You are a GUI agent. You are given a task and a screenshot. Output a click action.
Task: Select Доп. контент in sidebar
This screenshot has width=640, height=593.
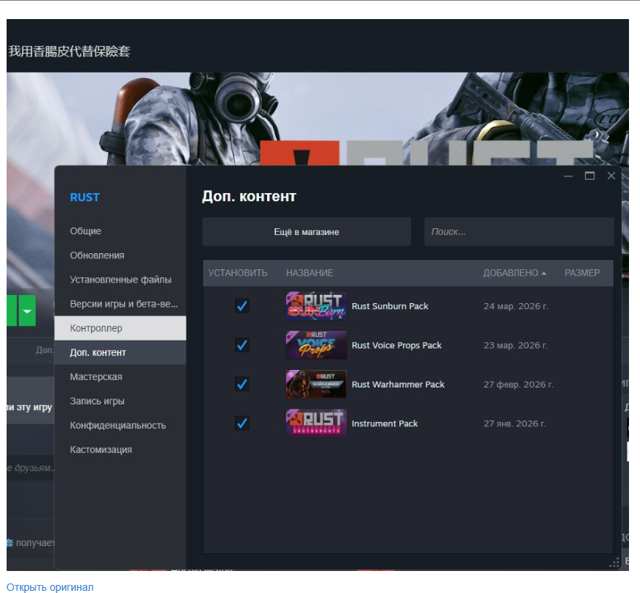[120, 352]
